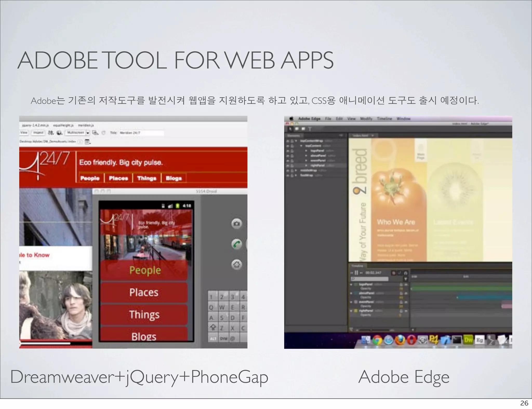Click Things button in phone emulator
The height and width of the screenshot is (409, 532).
click(144, 315)
